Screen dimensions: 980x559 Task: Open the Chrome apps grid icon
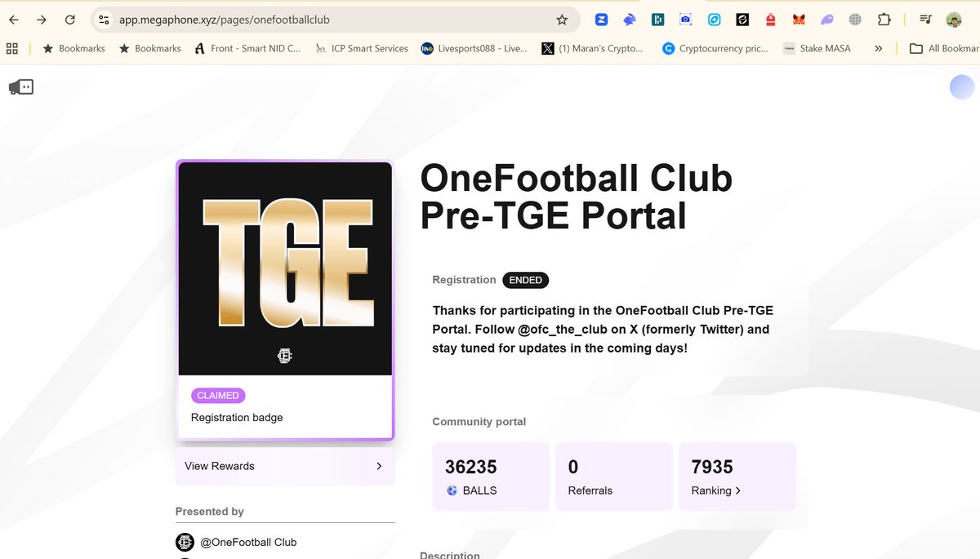(x=11, y=48)
